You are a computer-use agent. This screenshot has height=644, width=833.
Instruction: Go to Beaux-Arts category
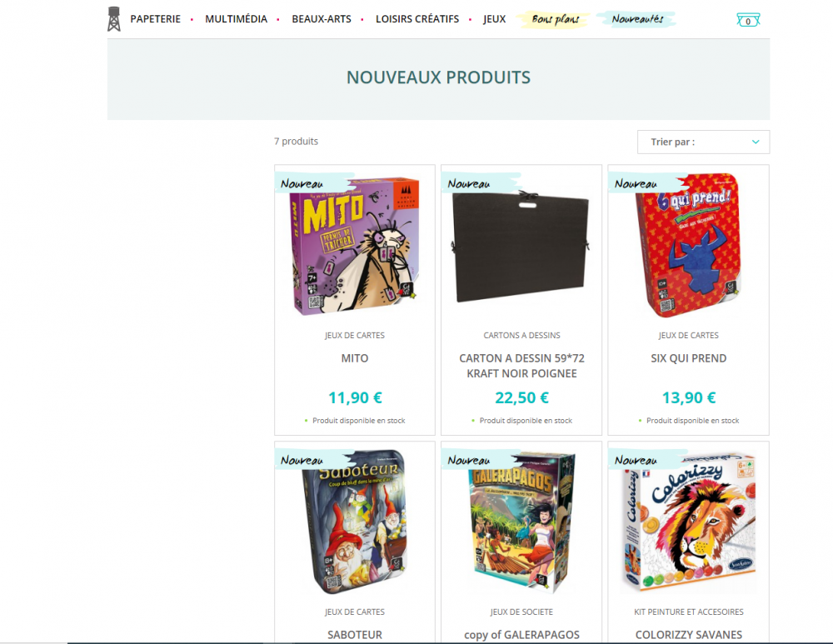322,19
